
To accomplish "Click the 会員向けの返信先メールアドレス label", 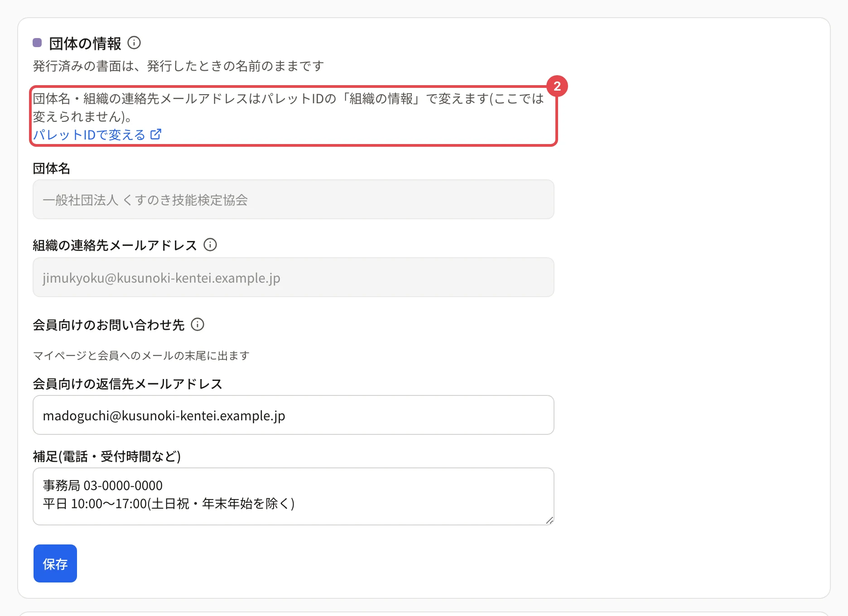I will [128, 384].
